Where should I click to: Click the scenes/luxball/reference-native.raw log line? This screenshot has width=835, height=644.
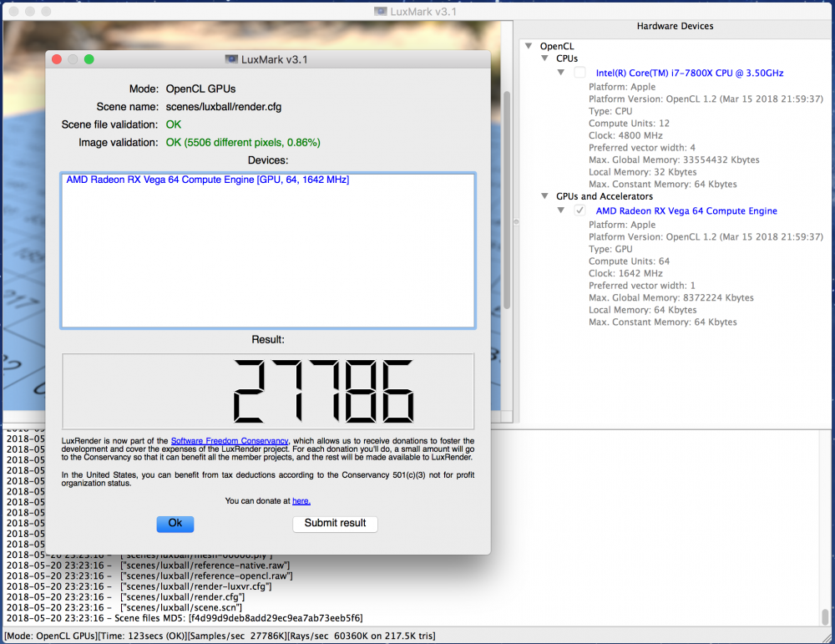pos(148,565)
